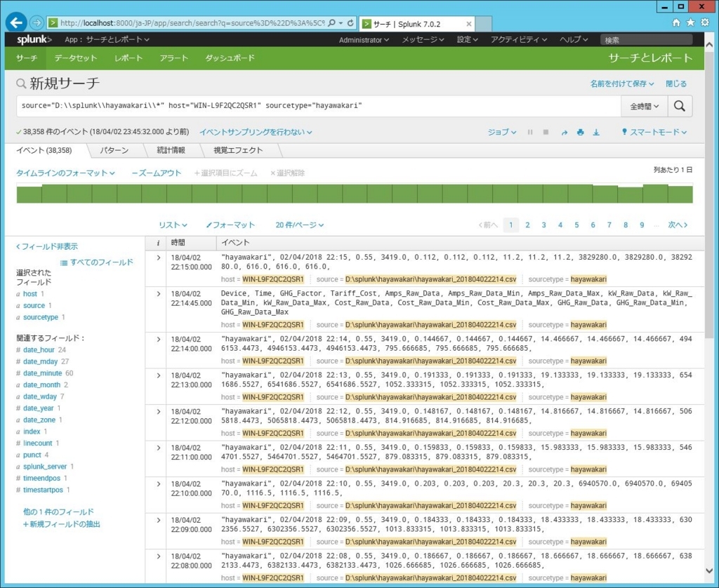
Task: Switch to the 視覚エフェクト tab
Action: coord(238,150)
